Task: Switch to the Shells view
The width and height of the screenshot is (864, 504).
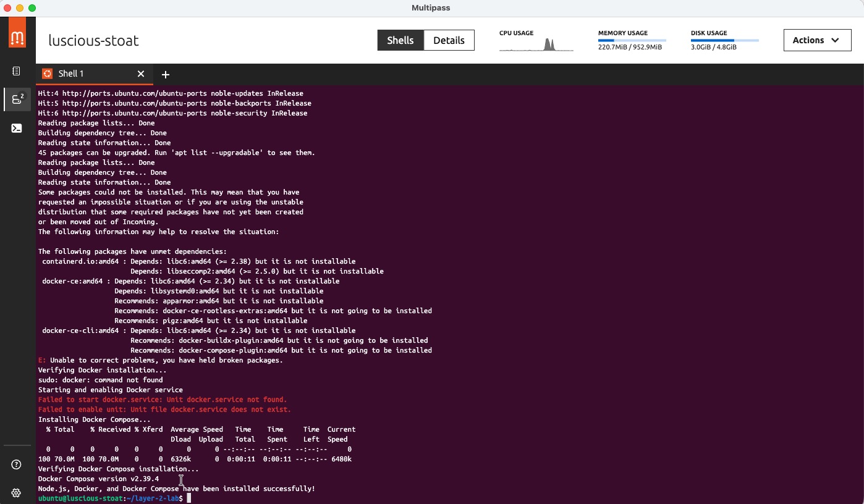Action: pos(400,40)
